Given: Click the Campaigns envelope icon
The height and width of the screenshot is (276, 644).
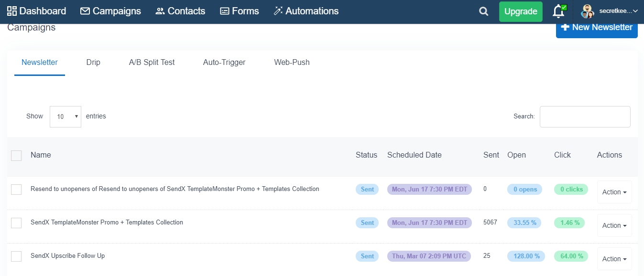Looking at the screenshot, I should 85,11.
